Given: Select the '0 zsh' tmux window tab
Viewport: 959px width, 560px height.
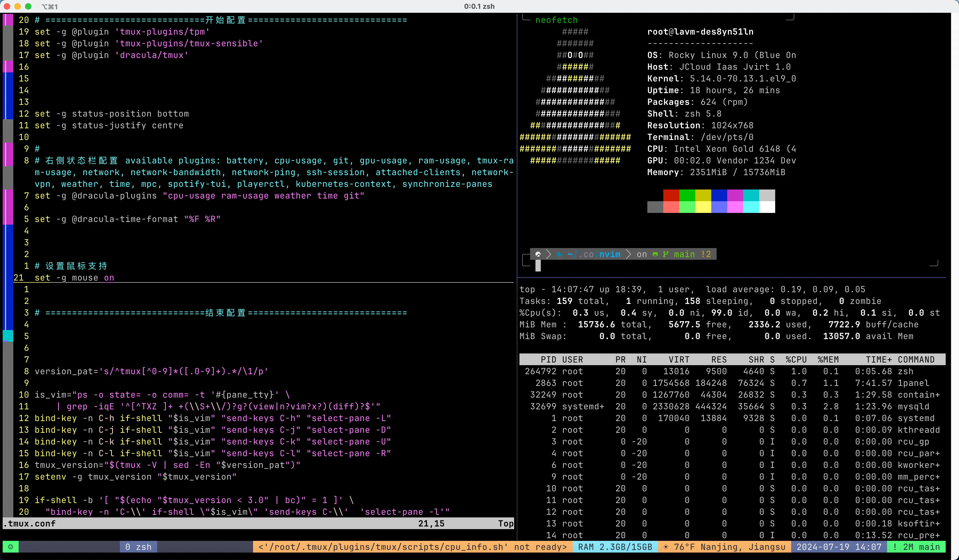Looking at the screenshot, I should 139,547.
